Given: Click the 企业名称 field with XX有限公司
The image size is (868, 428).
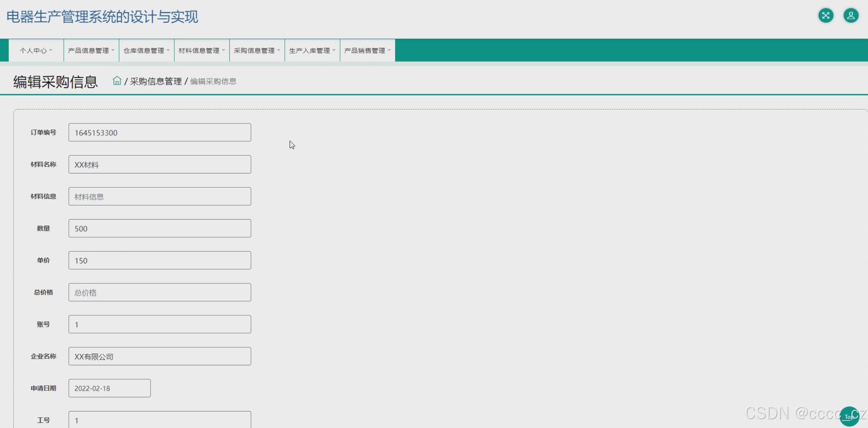Looking at the screenshot, I should [x=159, y=356].
